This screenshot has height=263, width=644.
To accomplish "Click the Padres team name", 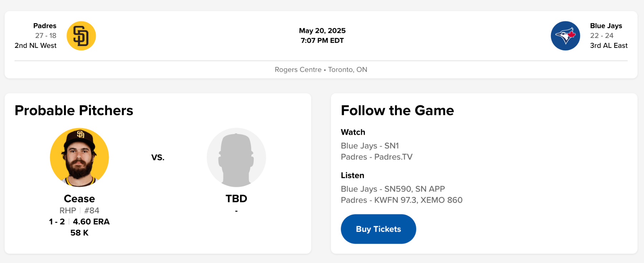I will pos(45,26).
